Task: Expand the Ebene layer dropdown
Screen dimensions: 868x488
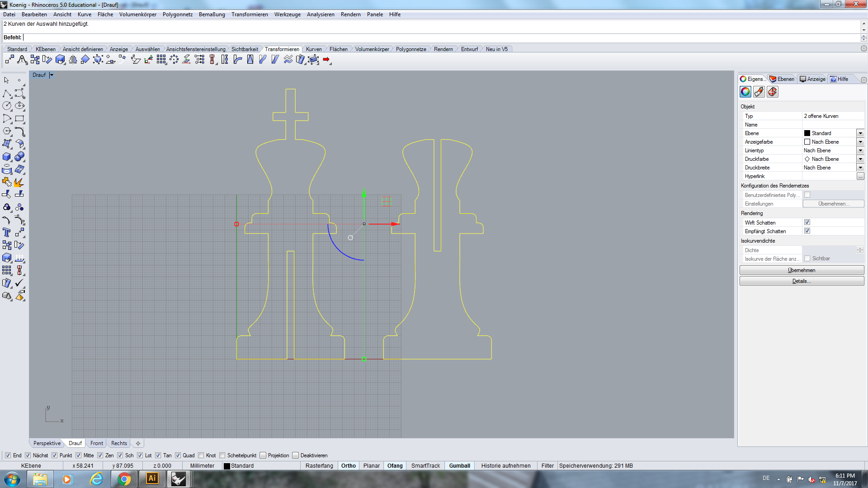Action: coord(860,133)
